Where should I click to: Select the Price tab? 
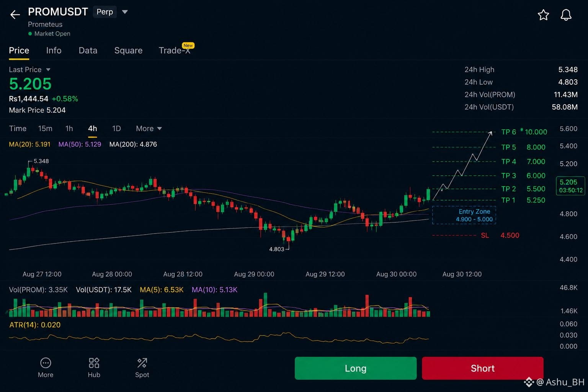pyautogui.click(x=19, y=51)
